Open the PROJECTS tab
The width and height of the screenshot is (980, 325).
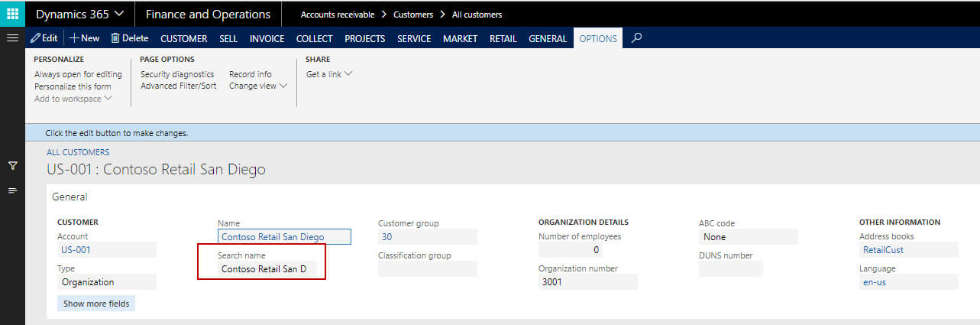[364, 38]
